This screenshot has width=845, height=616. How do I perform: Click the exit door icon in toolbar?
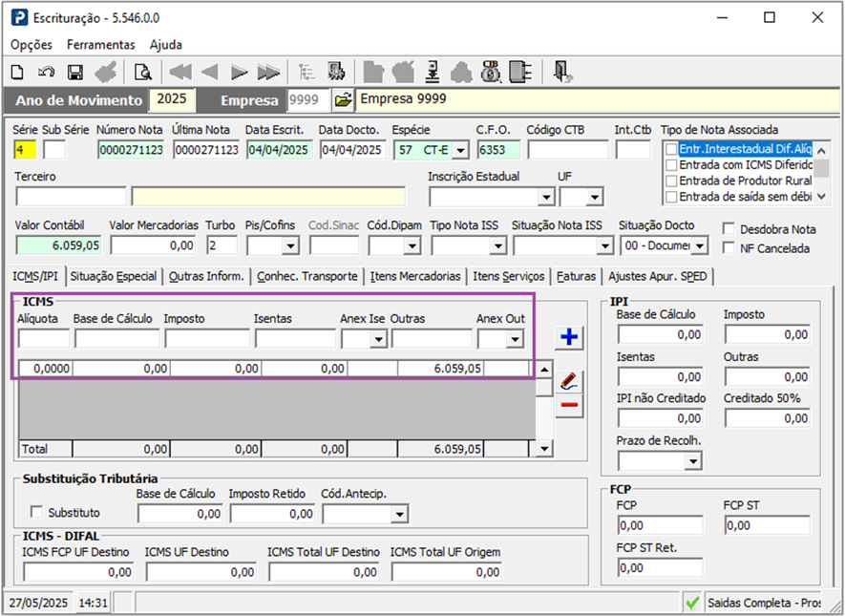[562, 72]
